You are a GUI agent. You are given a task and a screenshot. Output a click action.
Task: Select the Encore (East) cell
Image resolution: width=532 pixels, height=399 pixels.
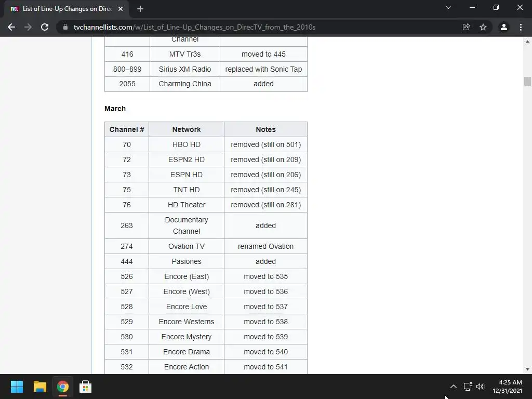(187, 276)
